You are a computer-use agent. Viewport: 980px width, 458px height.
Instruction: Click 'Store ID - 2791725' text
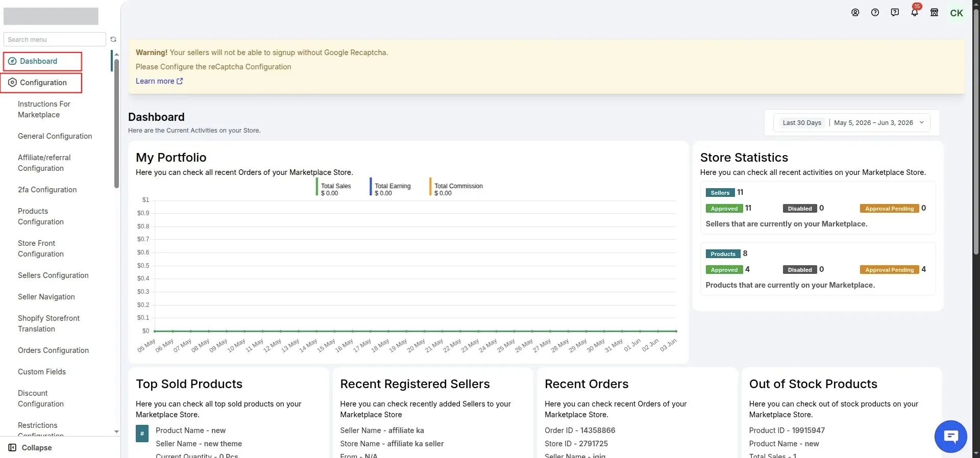coord(576,444)
